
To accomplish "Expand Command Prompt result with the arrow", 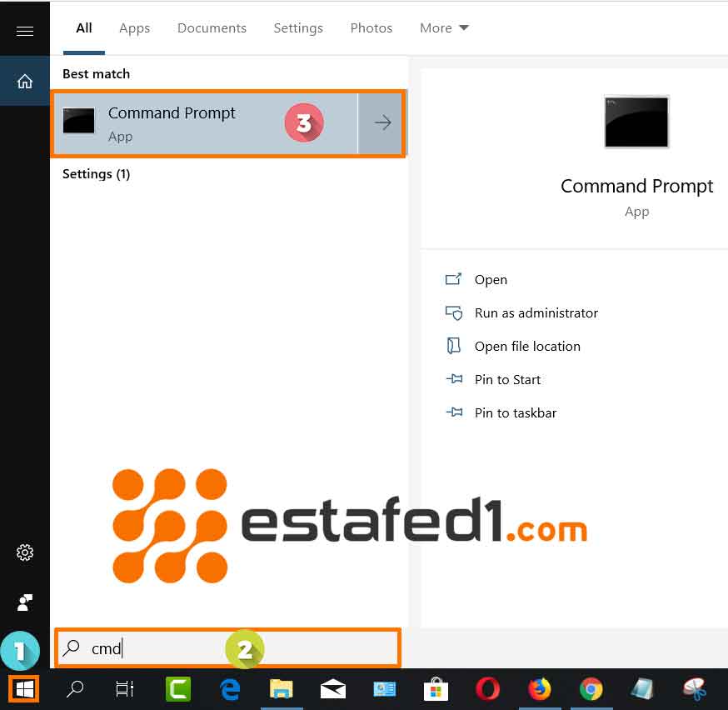I will click(382, 123).
